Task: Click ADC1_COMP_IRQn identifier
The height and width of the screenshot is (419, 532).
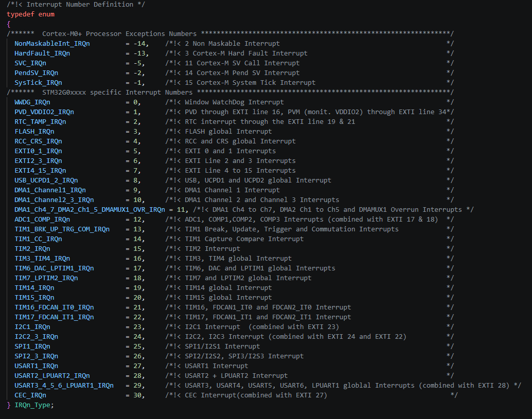Action: pos(42,220)
